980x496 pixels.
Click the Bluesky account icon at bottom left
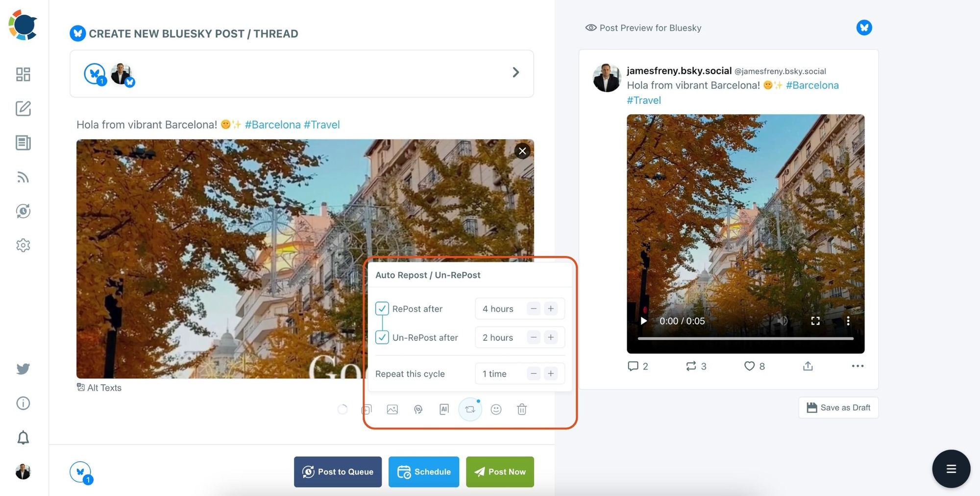point(81,472)
